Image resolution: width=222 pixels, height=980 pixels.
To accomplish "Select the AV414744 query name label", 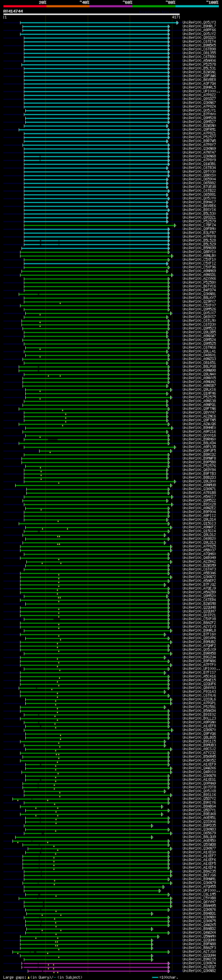I will click(x=13, y=11).
